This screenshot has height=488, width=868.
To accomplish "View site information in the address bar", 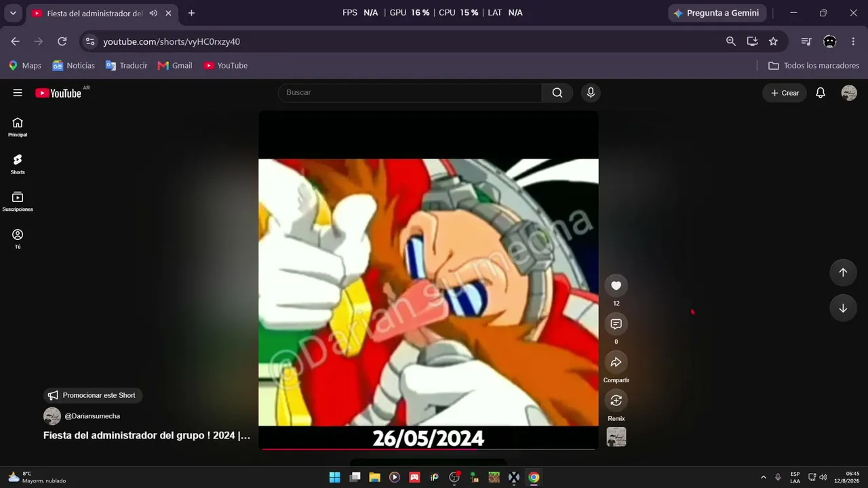I will (90, 41).
